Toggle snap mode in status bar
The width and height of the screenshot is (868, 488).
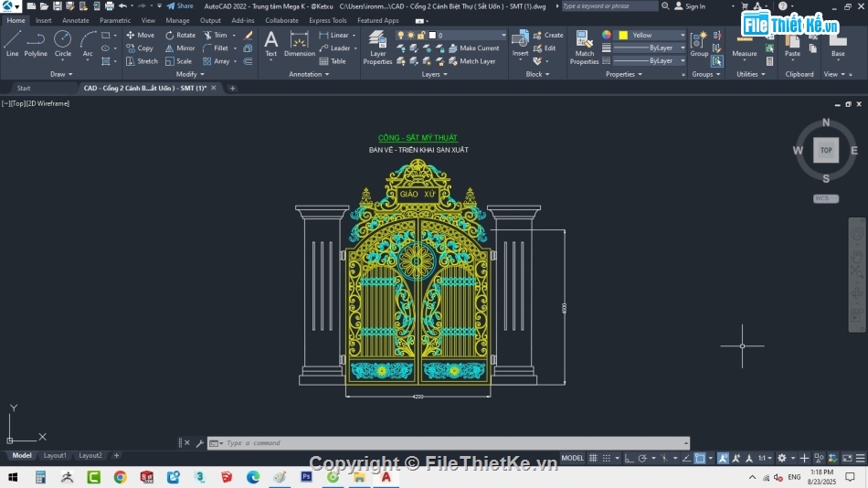pos(607,458)
